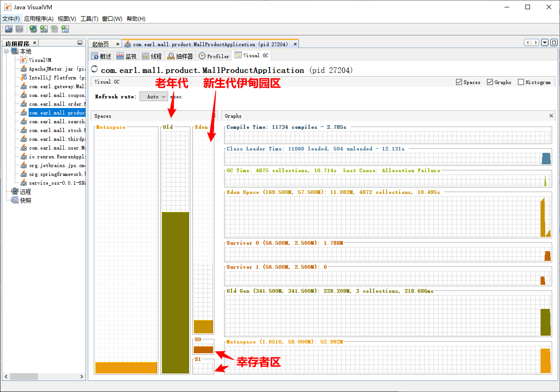Select com.earl.mall.coupon application node

(53, 95)
